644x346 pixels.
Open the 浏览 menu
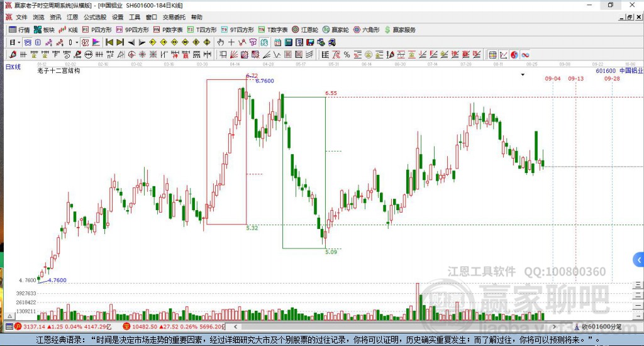(38, 17)
